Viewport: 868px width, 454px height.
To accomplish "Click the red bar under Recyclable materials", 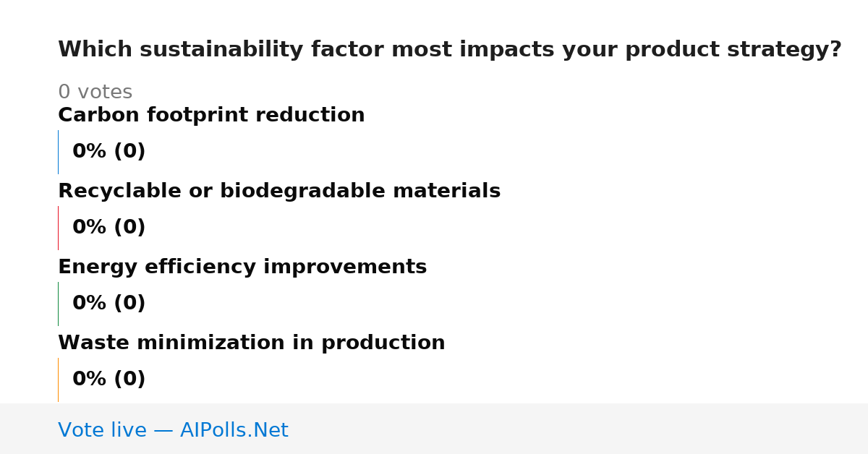I will [58, 228].
